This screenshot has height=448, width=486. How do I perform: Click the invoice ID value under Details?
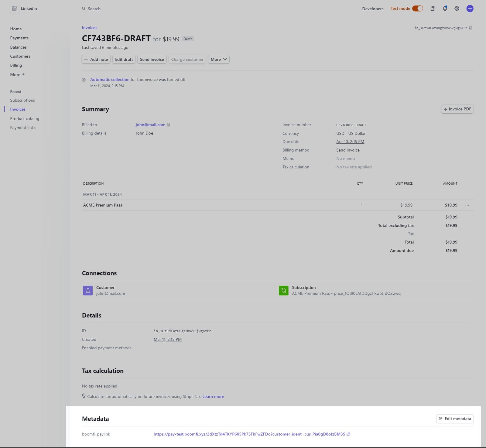click(x=182, y=331)
